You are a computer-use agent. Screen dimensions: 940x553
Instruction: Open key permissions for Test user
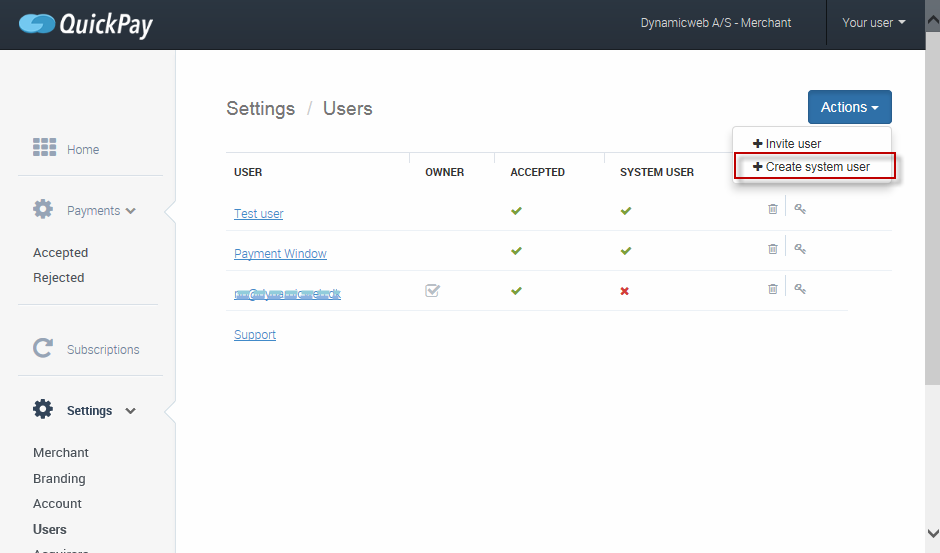[x=800, y=209]
